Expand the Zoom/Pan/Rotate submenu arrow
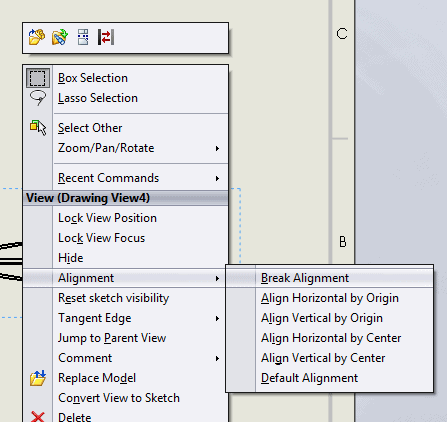The image size is (447, 422). pyautogui.click(x=217, y=148)
